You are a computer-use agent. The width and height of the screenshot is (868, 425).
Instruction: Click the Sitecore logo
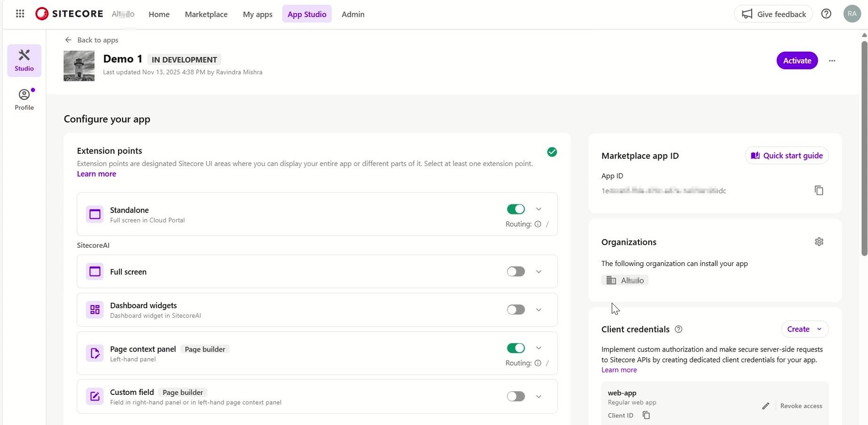point(69,14)
